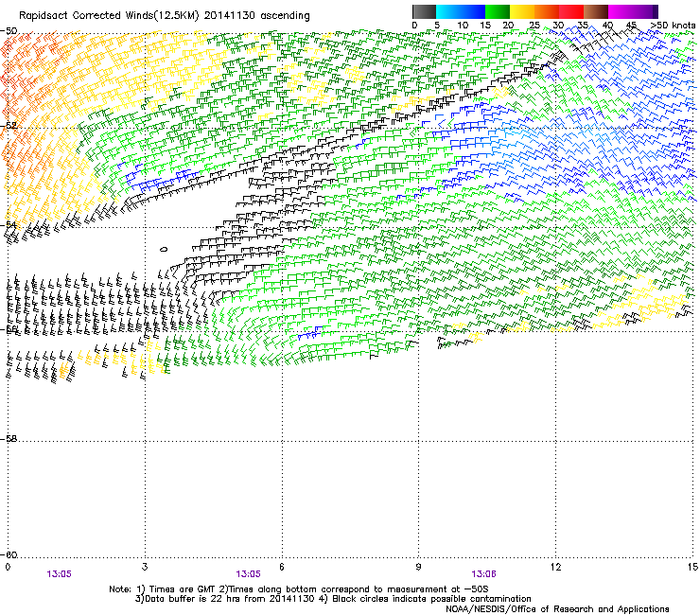The image size is (700, 615).
Task: Click the '-56' latitude axis label
Action: [9, 328]
